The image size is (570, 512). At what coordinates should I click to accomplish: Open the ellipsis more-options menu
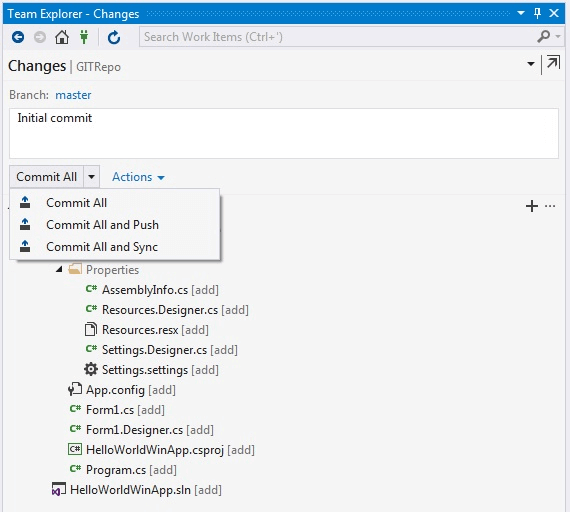(x=550, y=206)
